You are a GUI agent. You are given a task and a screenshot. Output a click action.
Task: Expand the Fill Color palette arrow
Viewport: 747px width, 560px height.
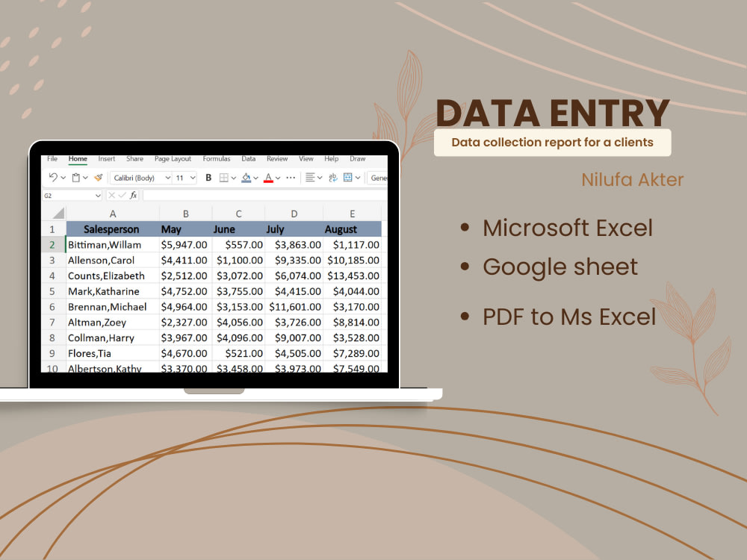pyautogui.click(x=255, y=178)
